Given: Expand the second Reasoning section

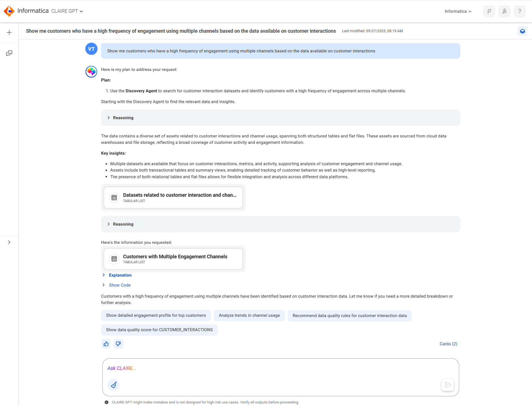Looking at the screenshot, I should pos(280,224).
